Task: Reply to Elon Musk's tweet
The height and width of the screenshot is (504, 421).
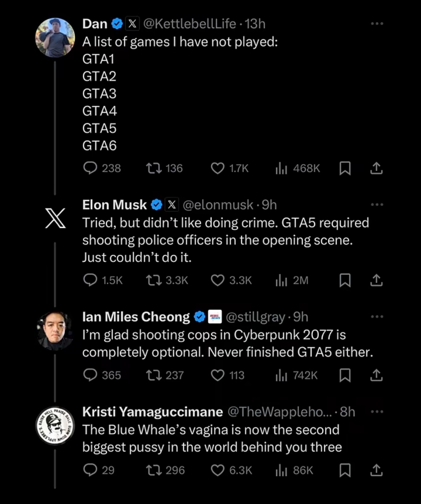Action: coord(90,280)
